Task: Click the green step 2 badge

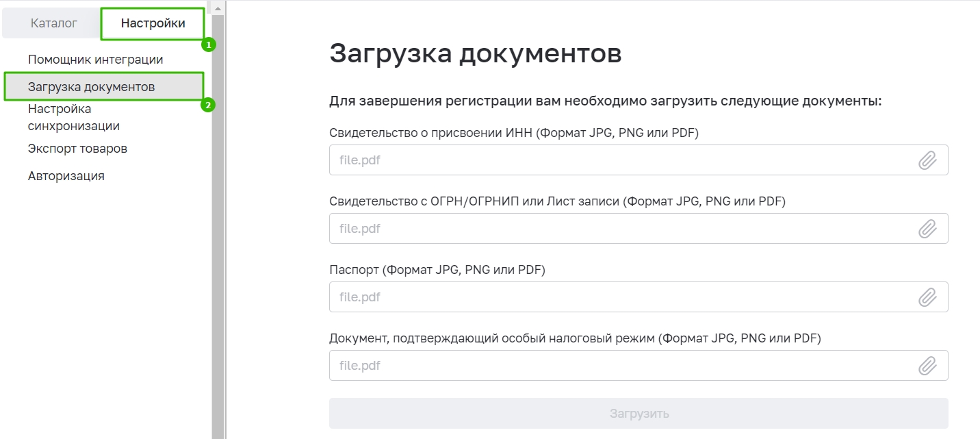Action: (209, 105)
